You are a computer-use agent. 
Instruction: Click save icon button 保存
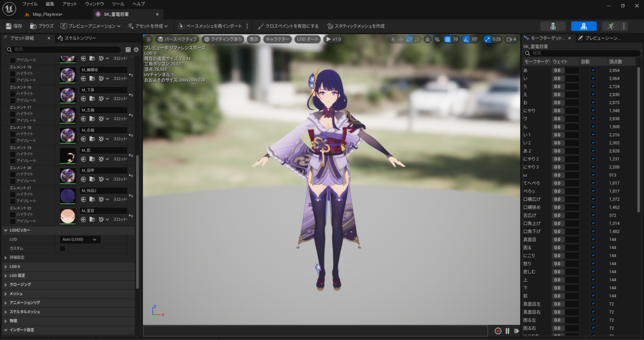coord(14,26)
